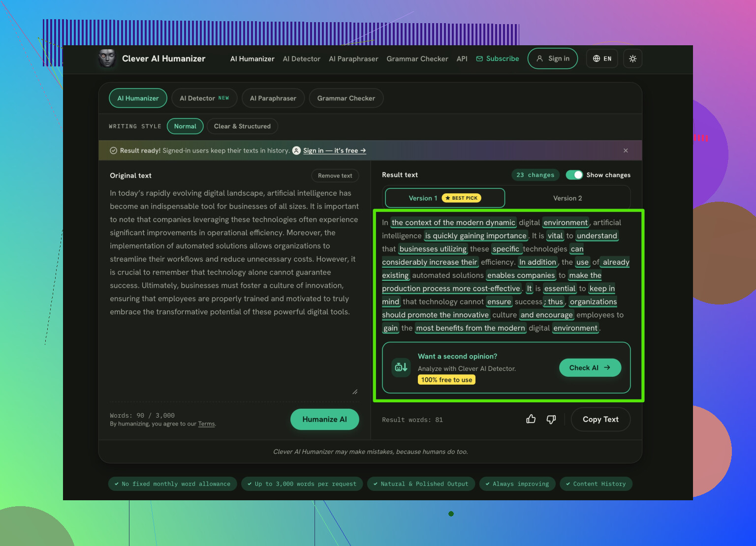Screen dimensions: 756x546
Task: Switch to the Version 1 result tab
Action: pyautogui.click(x=445, y=198)
